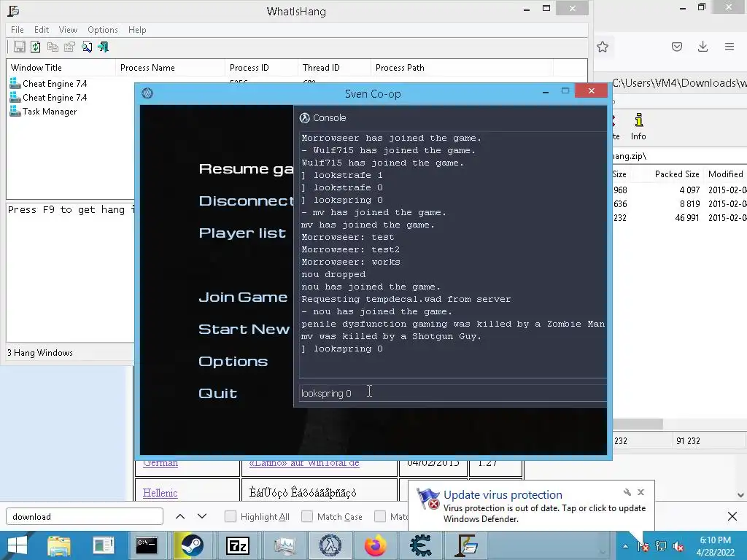Click the Firefox Pocket save icon
The height and width of the screenshot is (560, 747).
(677, 47)
